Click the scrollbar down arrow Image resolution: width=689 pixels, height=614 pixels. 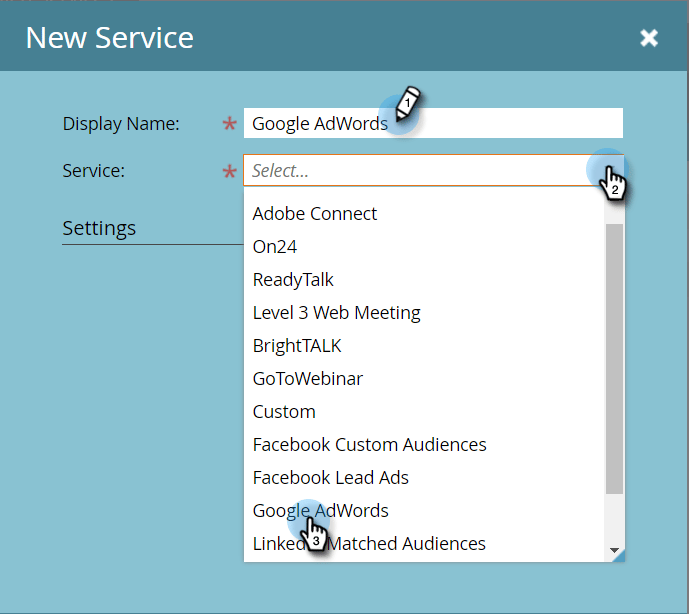614,550
